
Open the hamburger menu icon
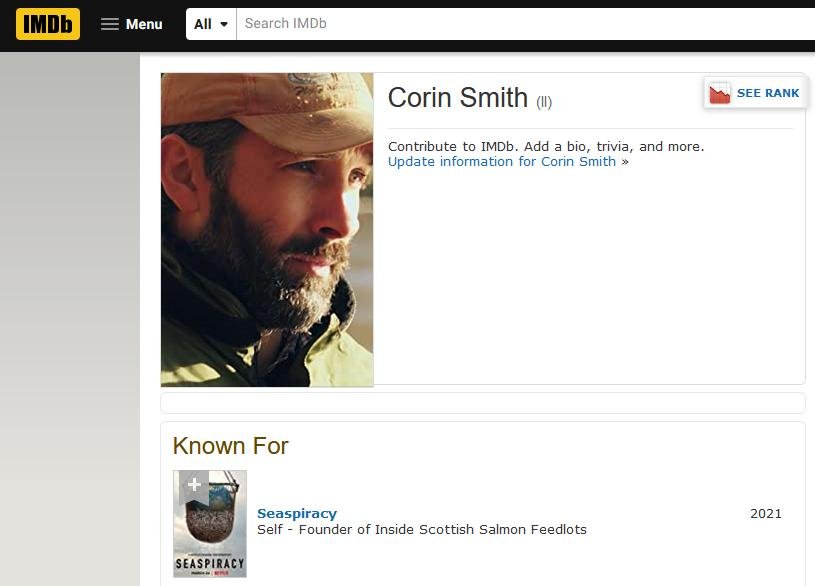pos(110,24)
